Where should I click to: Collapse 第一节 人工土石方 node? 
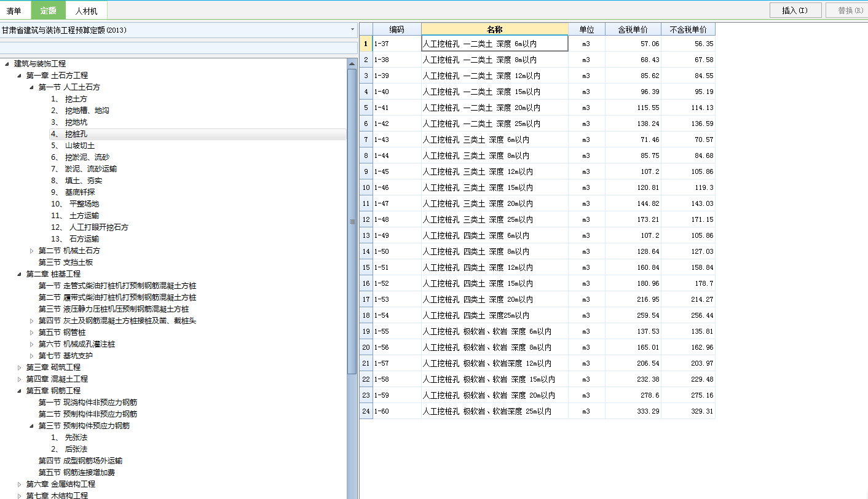point(31,87)
